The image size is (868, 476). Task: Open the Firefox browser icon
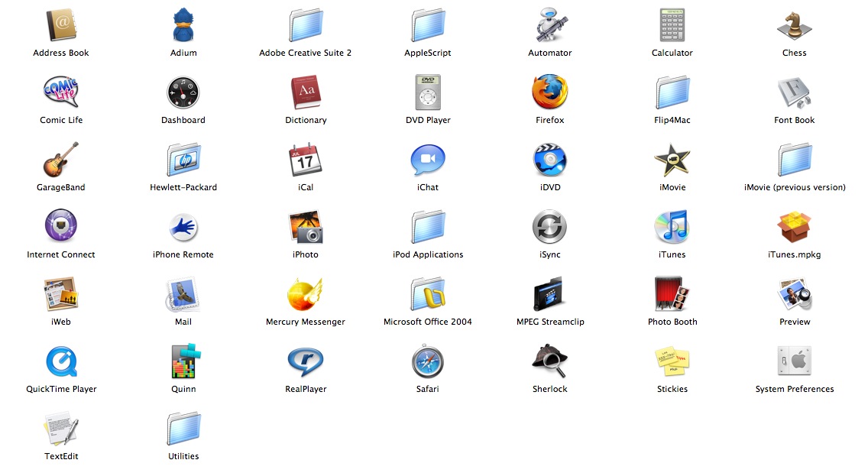coord(550,92)
